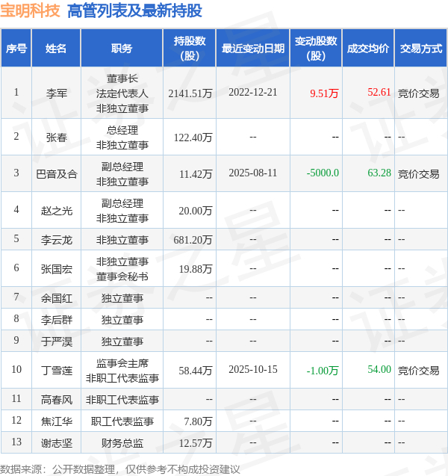This screenshot has height=476, width=448.
Task: Click the name 李后群
Action: click(57, 320)
